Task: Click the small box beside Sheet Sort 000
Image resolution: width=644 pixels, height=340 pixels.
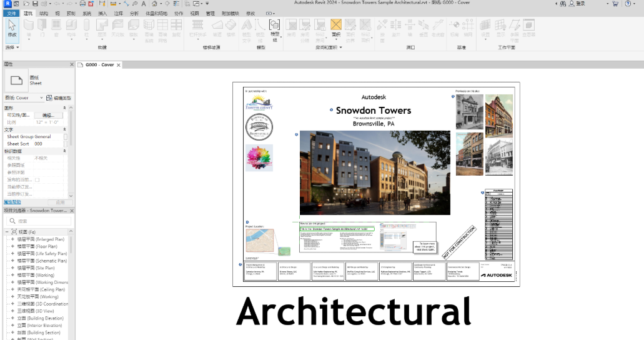Action: click(x=66, y=144)
